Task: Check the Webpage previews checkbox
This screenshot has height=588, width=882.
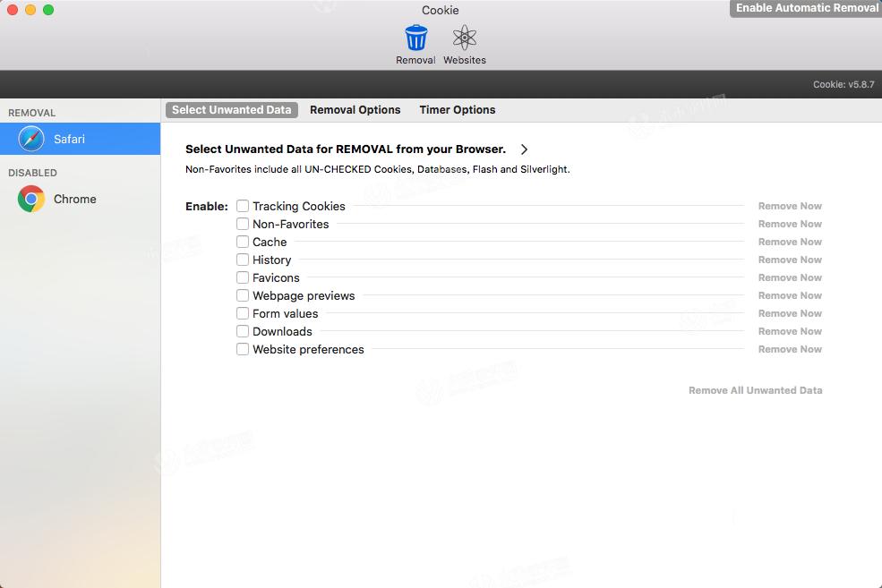Action: coord(243,295)
